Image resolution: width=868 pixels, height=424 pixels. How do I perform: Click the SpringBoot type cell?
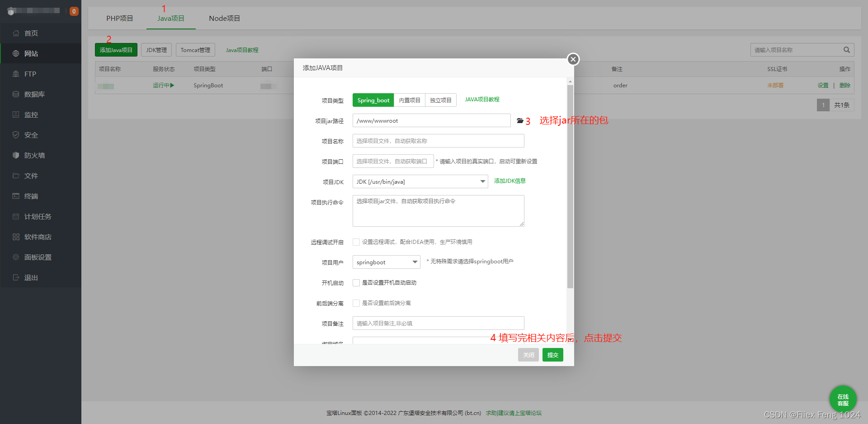tap(208, 86)
